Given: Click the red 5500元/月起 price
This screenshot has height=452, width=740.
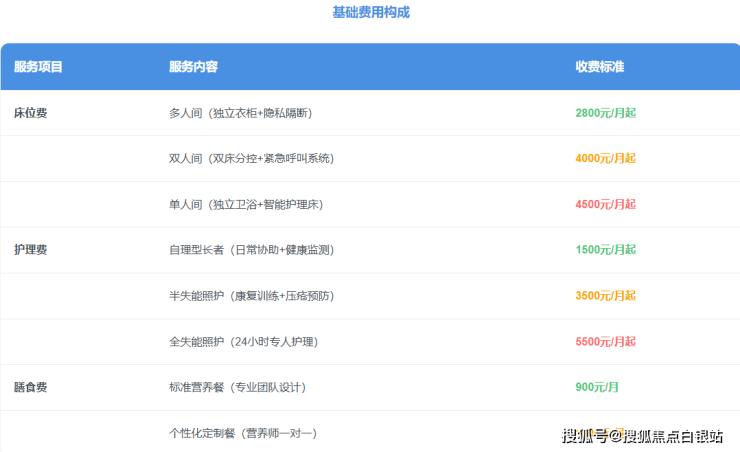Looking at the screenshot, I should [605, 342].
